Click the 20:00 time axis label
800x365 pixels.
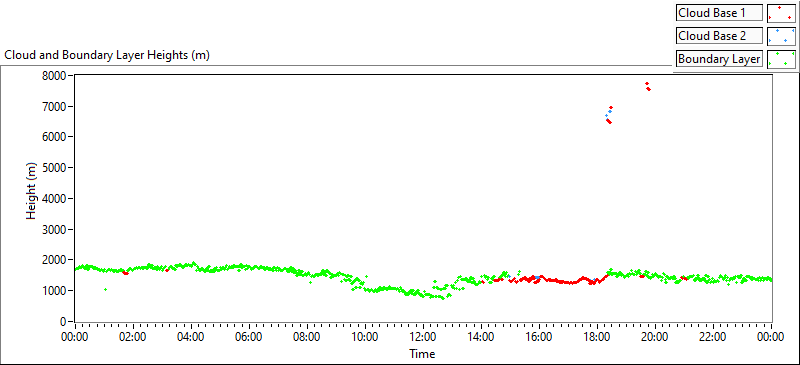point(655,337)
